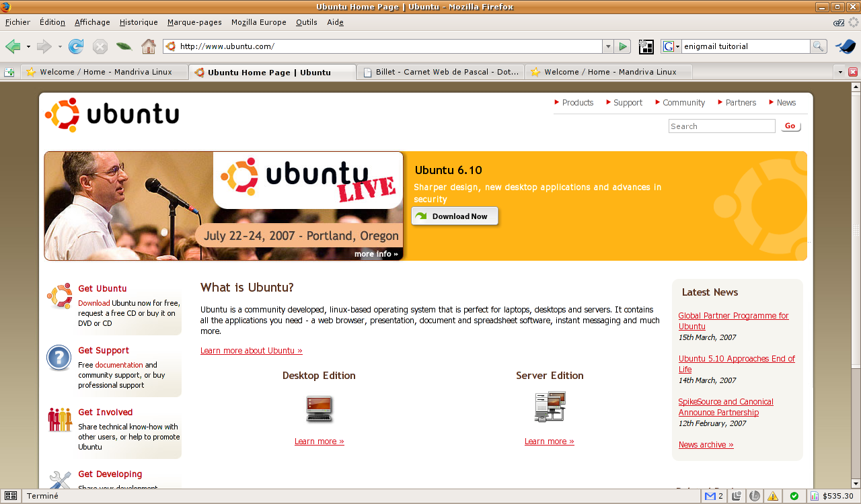Click the Get Support question mark icon
Image resolution: width=861 pixels, height=504 pixels.
(x=59, y=358)
